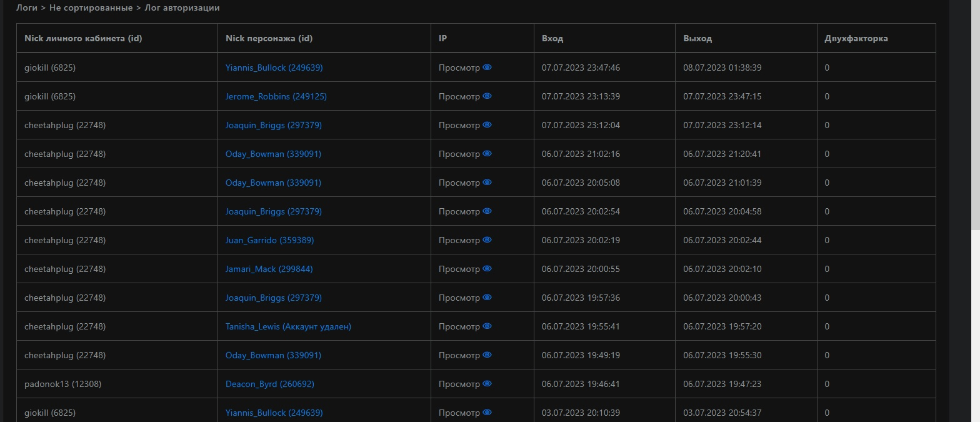980x422 pixels.
Task: Go to Логи breadcrumb
Action: pos(28,8)
